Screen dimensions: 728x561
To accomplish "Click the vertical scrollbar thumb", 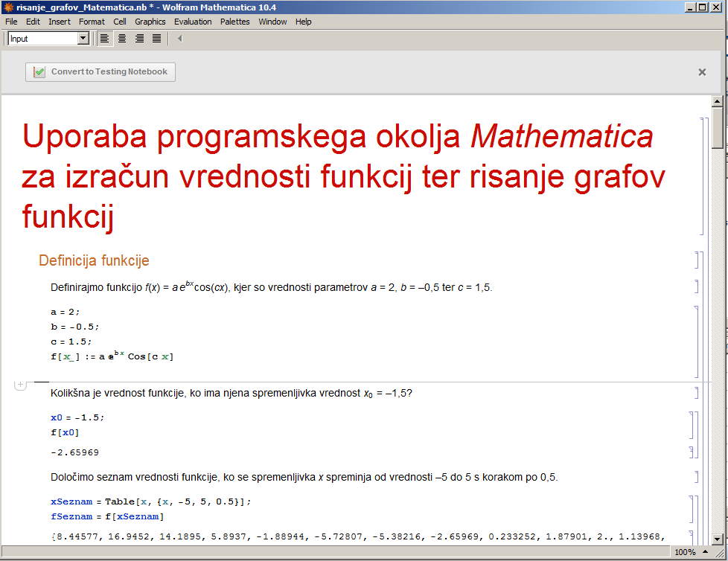I will [x=717, y=128].
